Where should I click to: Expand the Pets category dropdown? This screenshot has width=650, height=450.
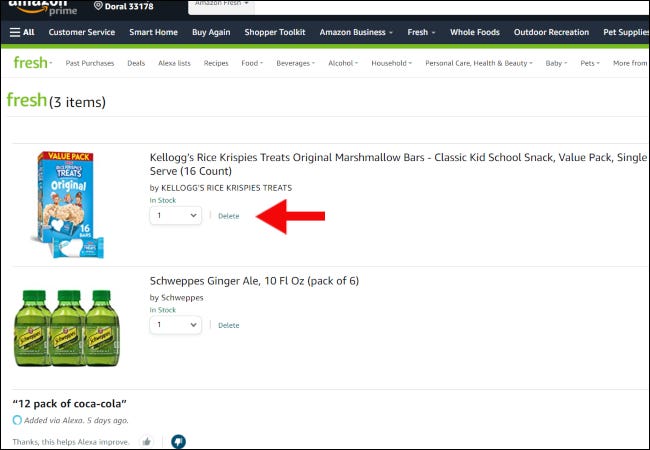590,63
